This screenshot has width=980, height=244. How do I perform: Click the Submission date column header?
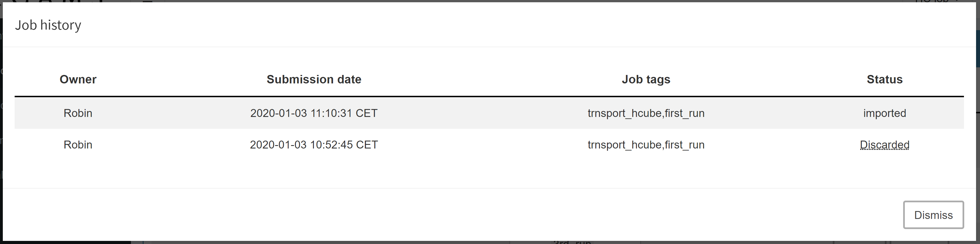tap(314, 79)
